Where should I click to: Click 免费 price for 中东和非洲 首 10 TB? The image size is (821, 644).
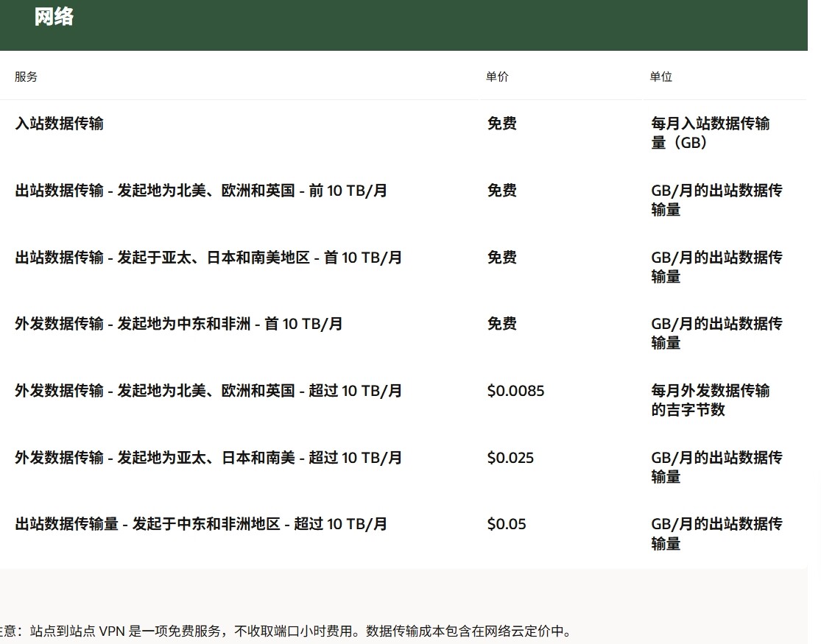(501, 324)
